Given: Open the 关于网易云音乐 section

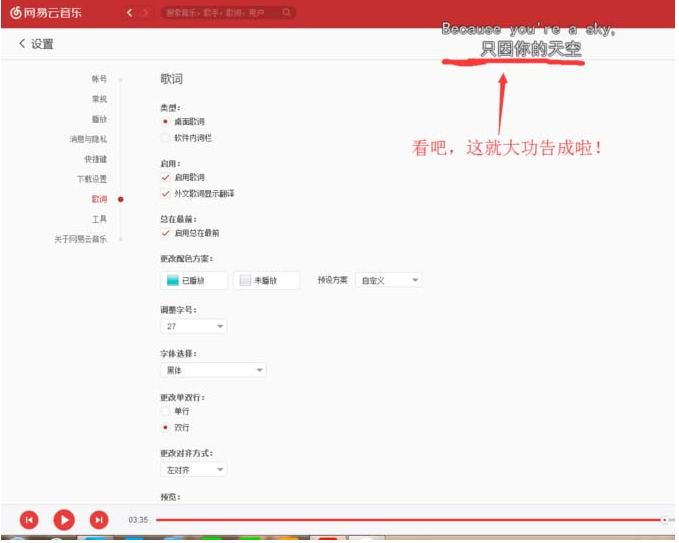Looking at the screenshot, I should (x=81, y=239).
